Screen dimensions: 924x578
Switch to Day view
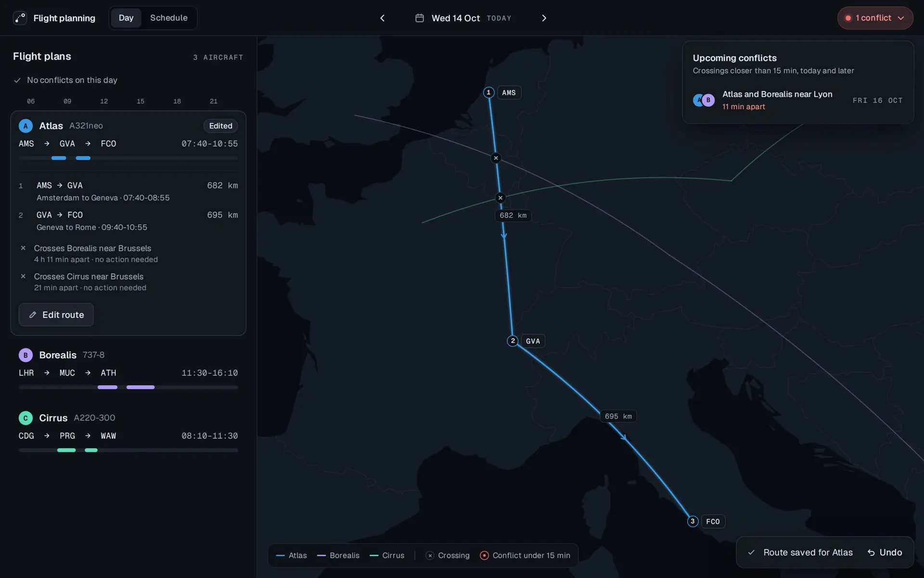pos(126,18)
